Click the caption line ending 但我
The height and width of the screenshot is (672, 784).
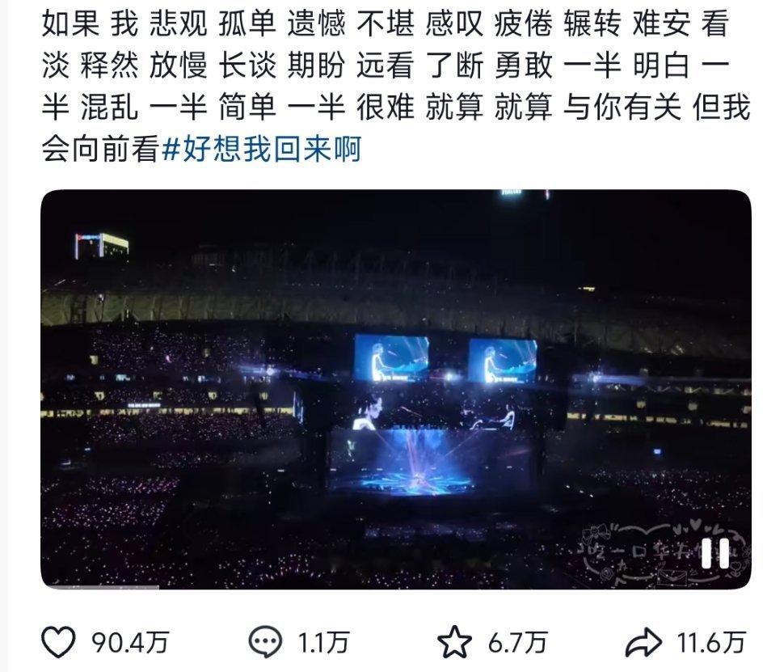coord(395,108)
